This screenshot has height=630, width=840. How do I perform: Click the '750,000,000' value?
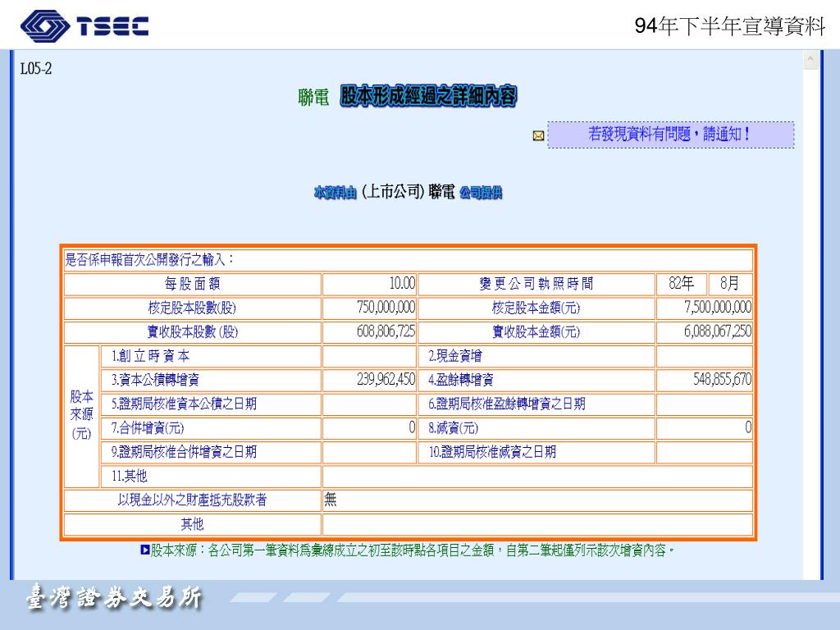pos(386,308)
